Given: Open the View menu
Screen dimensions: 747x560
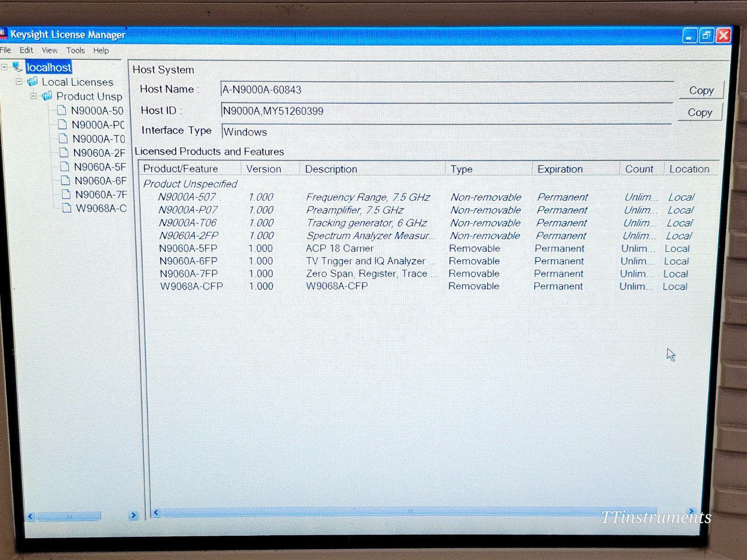Looking at the screenshot, I should coord(49,50).
